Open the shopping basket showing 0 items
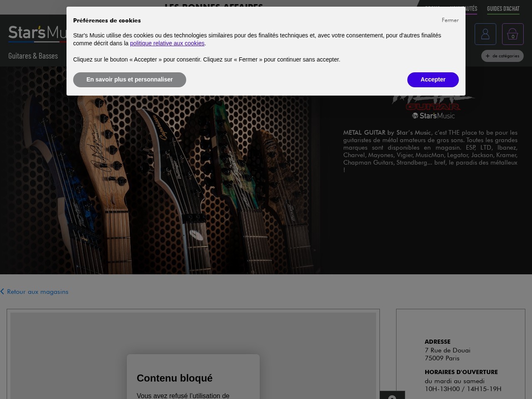 coord(512,34)
